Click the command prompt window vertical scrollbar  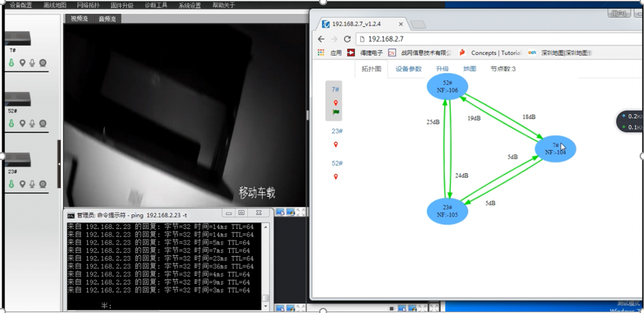[x=266, y=263]
